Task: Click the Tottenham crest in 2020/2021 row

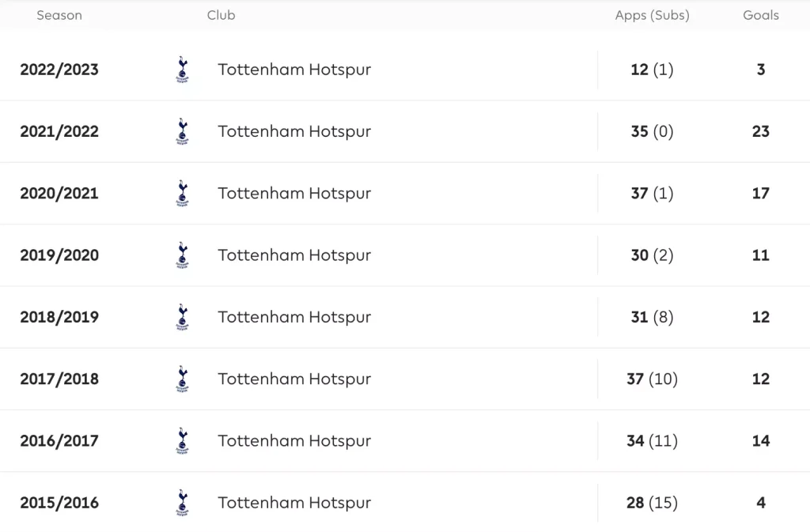Action: pos(183,194)
